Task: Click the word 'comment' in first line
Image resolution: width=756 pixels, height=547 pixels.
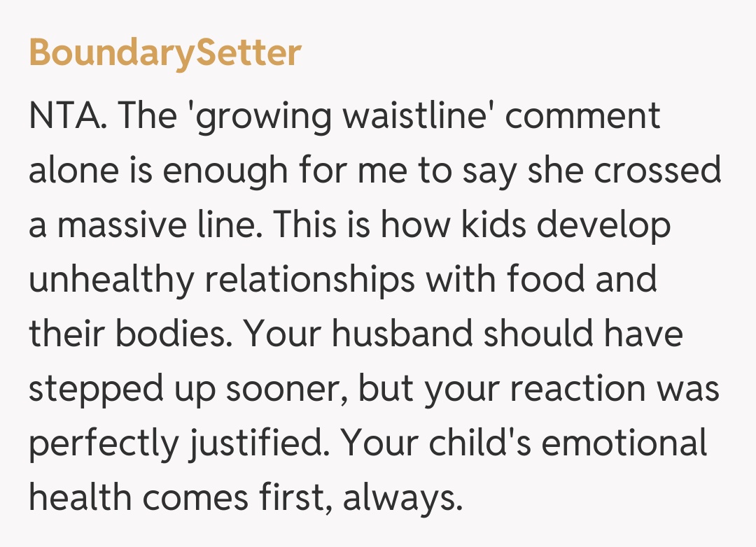Action: (582, 116)
